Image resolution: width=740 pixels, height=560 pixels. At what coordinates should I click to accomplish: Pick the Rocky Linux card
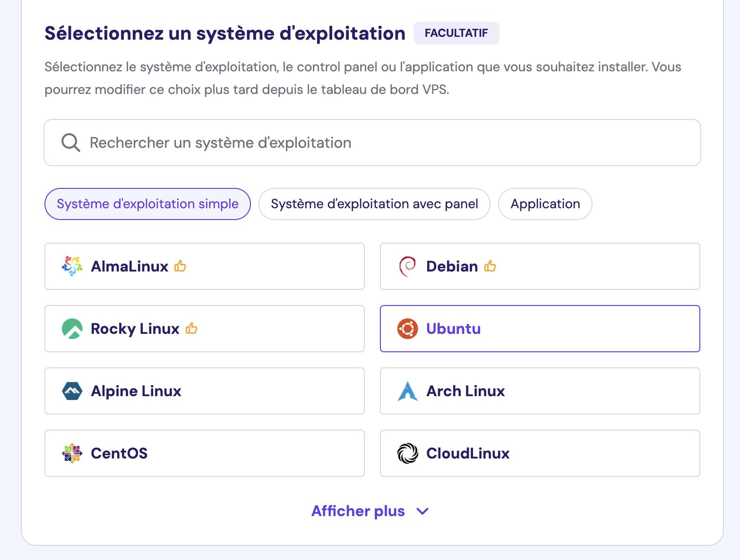pyautogui.click(x=205, y=329)
